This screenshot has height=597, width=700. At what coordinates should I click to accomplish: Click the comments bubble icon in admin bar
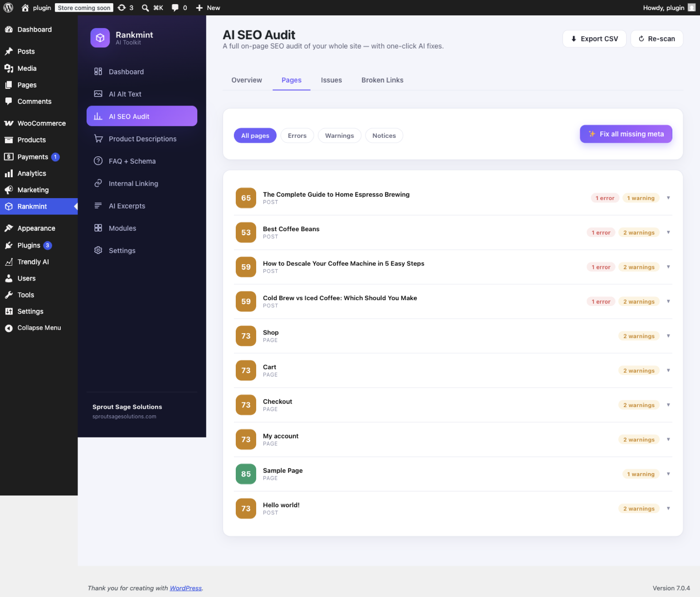pyautogui.click(x=175, y=8)
